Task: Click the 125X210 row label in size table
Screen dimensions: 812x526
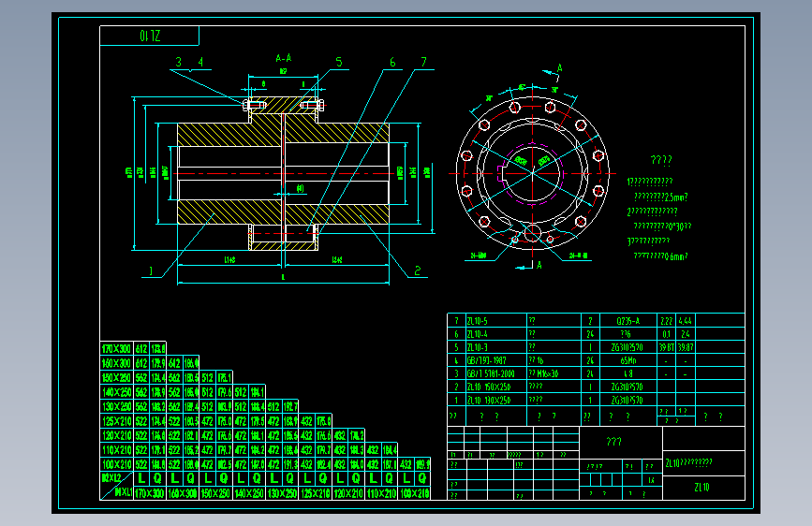Action: (x=116, y=421)
